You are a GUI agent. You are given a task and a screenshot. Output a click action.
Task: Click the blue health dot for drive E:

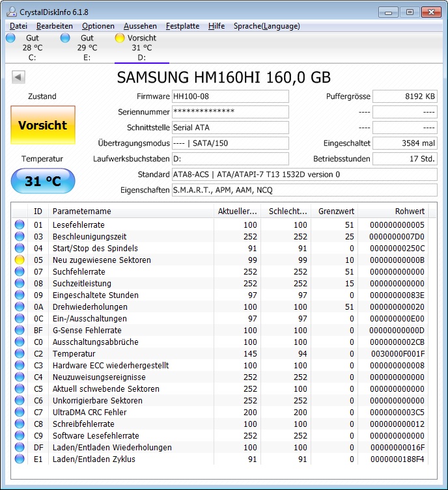pyautogui.click(x=65, y=38)
